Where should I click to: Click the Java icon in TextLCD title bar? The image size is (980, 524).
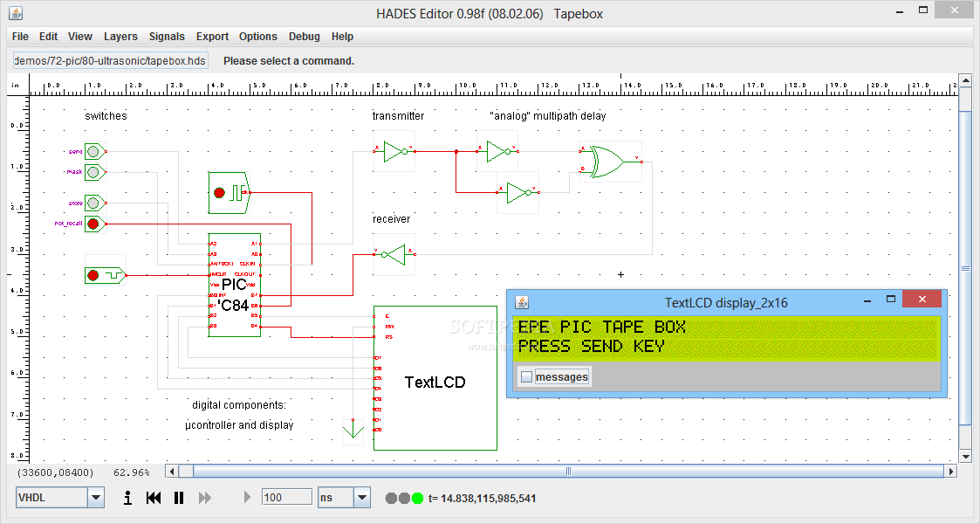[x=522, y=303]
